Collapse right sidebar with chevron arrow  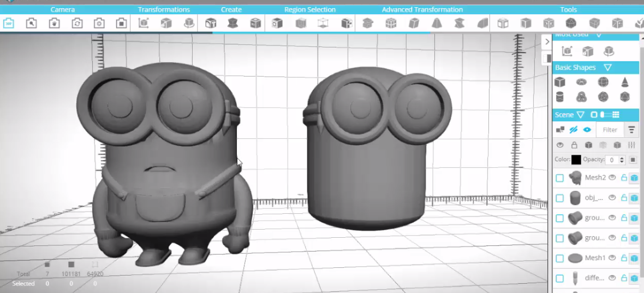[x=547, y=42]
